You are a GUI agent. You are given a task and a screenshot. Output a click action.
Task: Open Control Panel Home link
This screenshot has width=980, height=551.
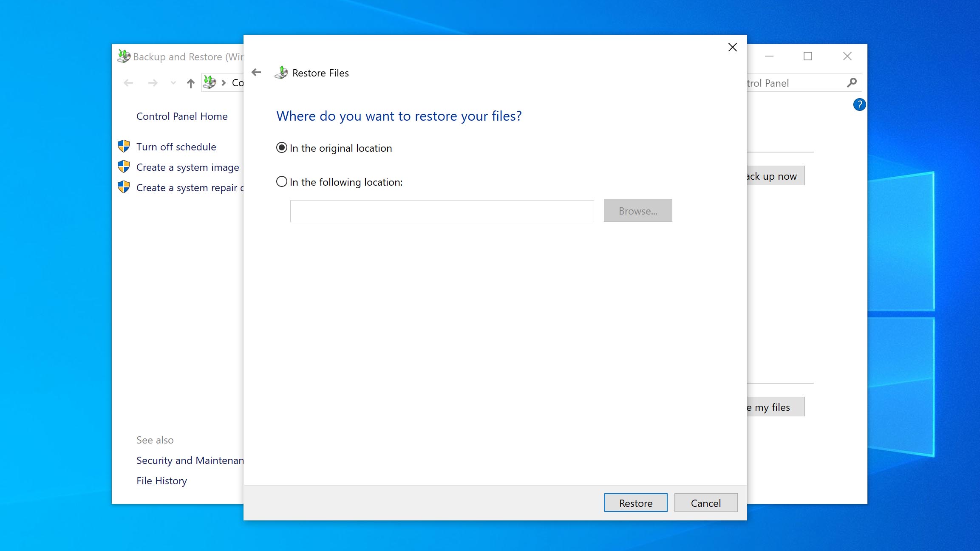182,116
